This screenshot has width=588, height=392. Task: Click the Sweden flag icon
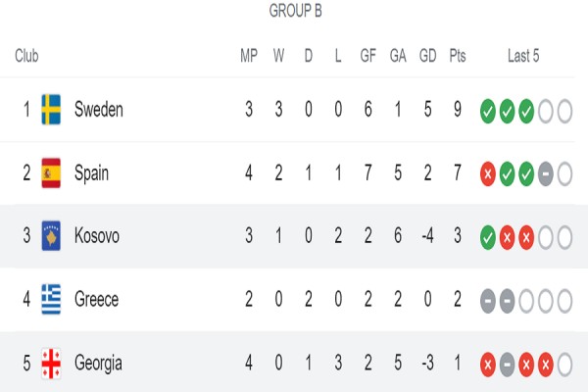click(51, 110)
